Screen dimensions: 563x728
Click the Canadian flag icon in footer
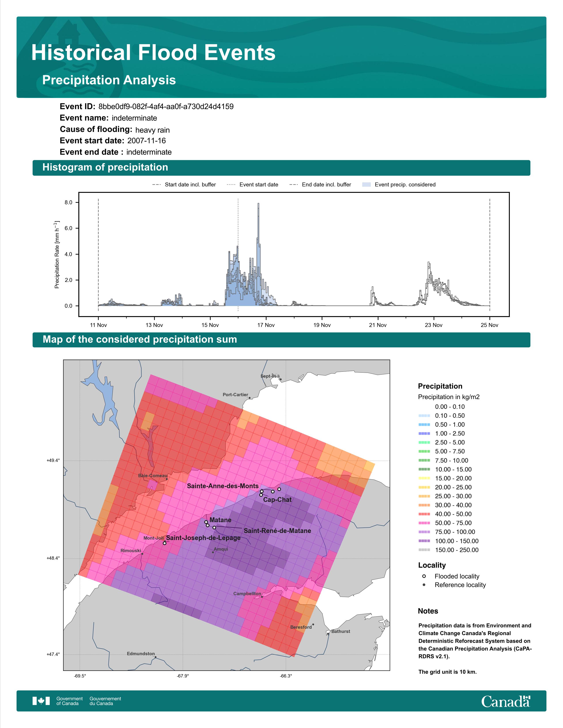(x=41, y=701)
